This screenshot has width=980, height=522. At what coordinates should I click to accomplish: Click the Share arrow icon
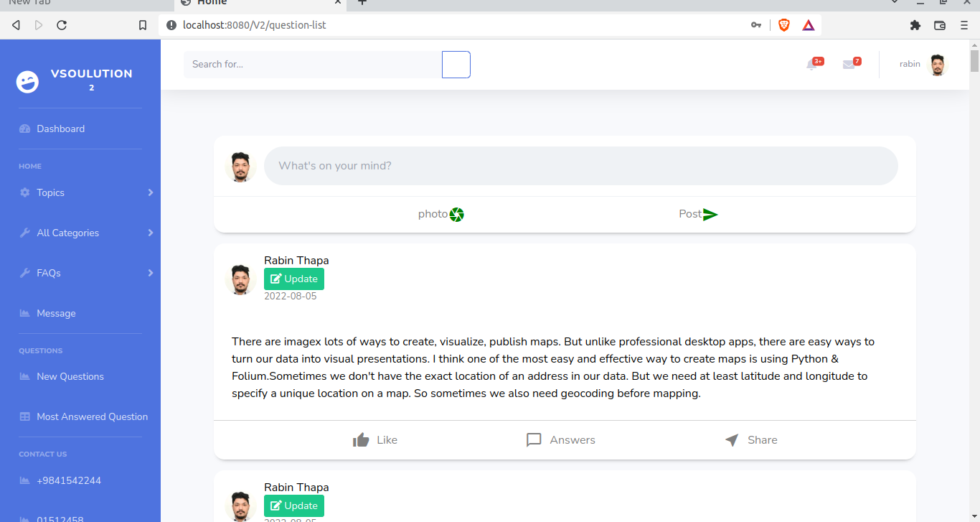coord(731,439)
